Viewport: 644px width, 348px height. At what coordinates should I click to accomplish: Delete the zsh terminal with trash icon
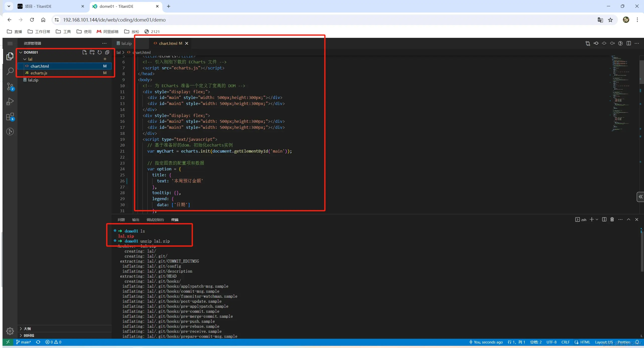click(612, 219)
